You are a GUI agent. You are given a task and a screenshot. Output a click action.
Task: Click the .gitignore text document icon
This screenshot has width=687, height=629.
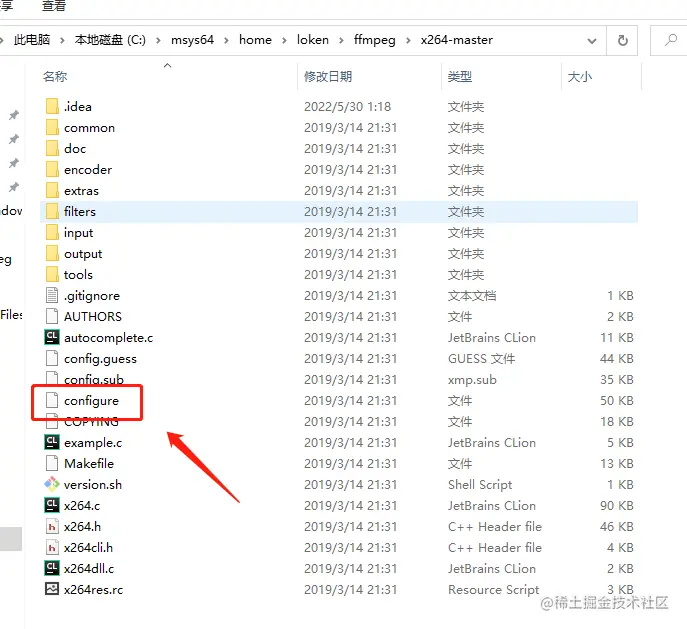pos(52,295)
